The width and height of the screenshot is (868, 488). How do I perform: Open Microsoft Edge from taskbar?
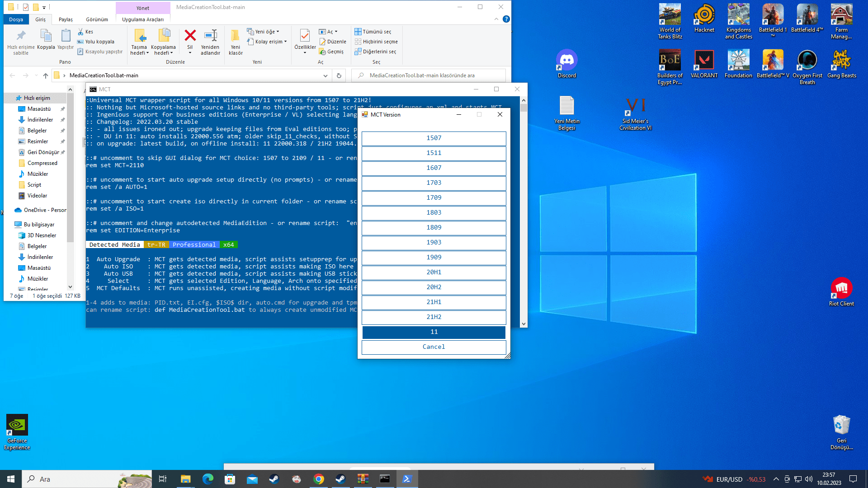208,479
